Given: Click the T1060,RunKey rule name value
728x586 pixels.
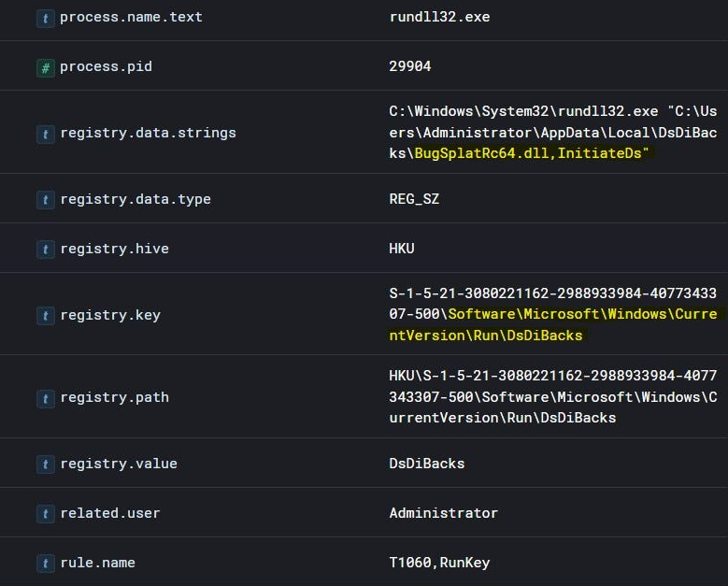Looking at the screenshot, I should [x=439, y=563].
